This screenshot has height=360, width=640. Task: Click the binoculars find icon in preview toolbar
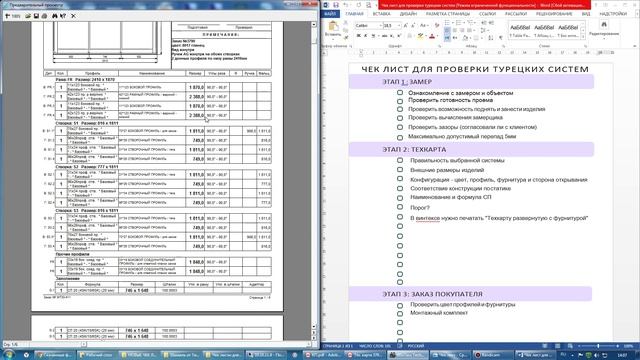pyautogui.click(x=55, y=16)
